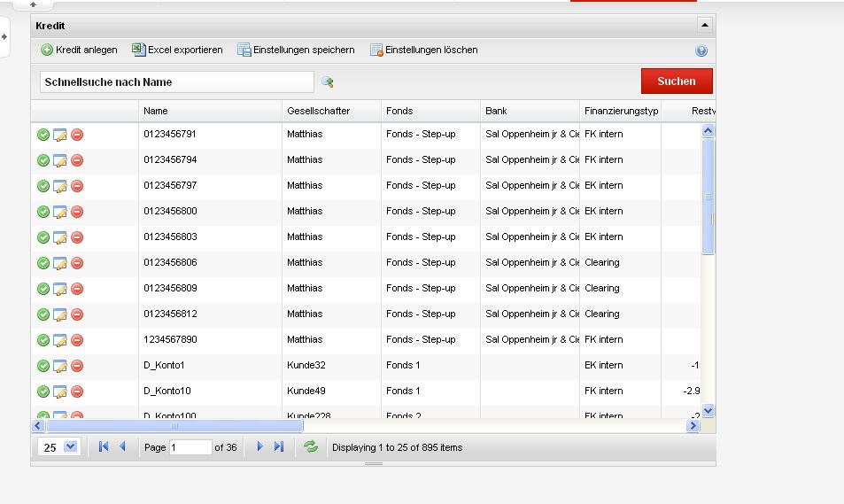Click the Kredit anlegen toolbar button
This screenshot has width=844, height=504.
pos(79,50)
